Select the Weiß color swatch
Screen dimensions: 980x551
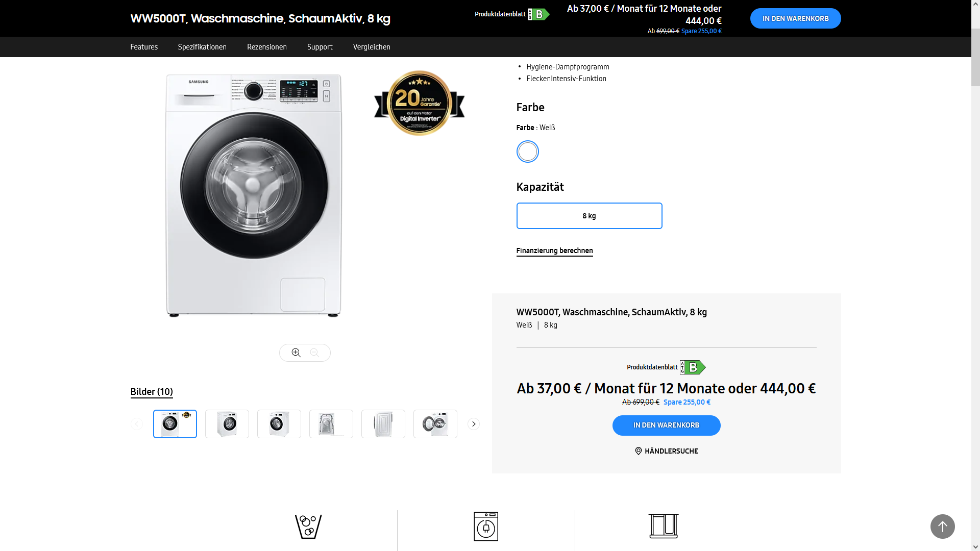pyautogui.click(x=527, y=152)
